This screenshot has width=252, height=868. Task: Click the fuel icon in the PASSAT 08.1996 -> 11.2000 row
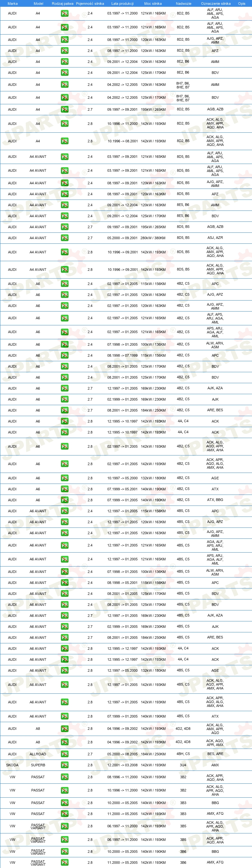(x=64, y=777)
